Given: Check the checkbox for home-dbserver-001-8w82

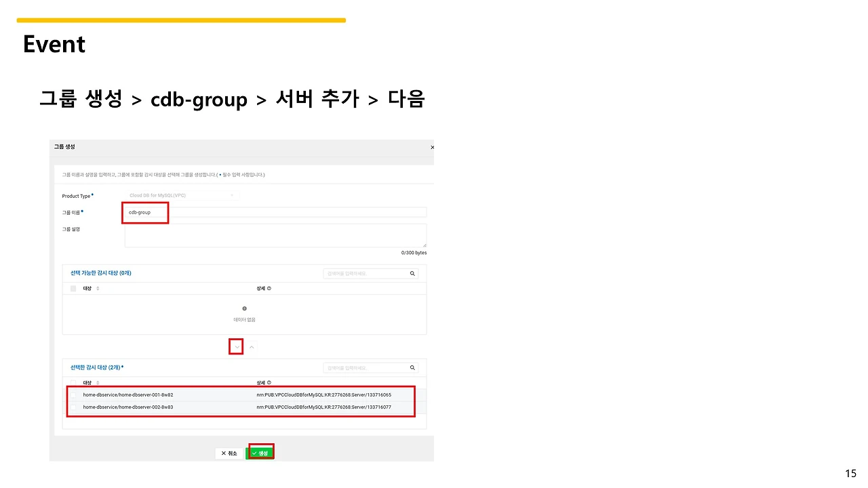Looking at the screenshot, I should point(73,394).
